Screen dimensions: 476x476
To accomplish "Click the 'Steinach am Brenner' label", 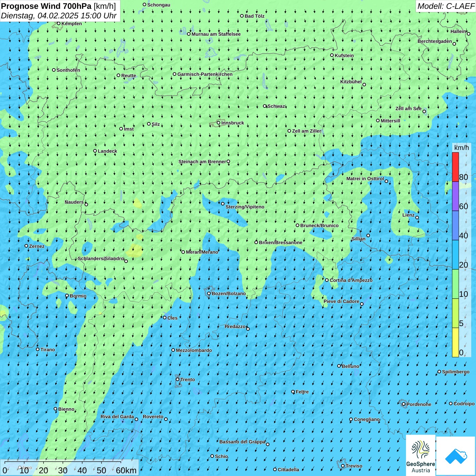I will (202, 161).
